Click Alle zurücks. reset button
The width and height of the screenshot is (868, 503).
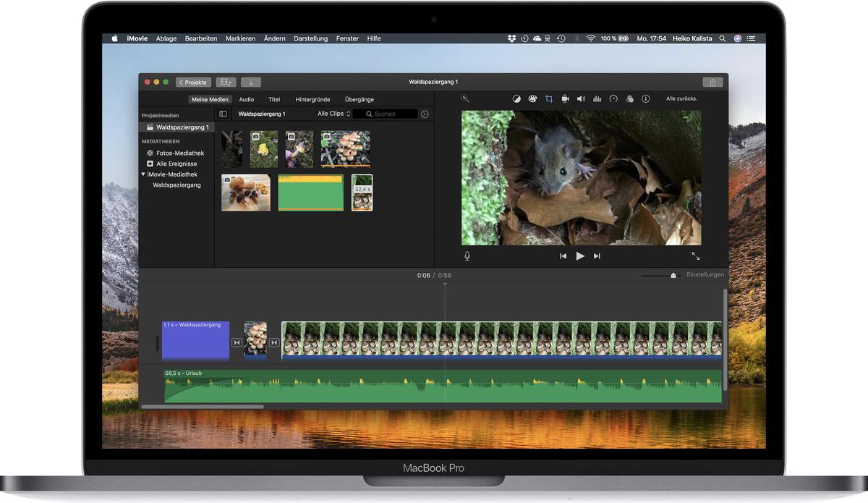click(681, 98)
